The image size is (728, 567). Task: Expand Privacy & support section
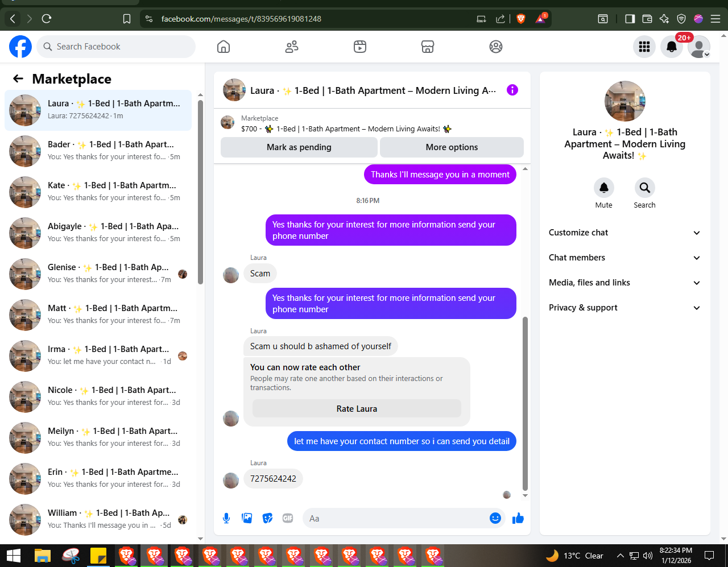(624, 308)
